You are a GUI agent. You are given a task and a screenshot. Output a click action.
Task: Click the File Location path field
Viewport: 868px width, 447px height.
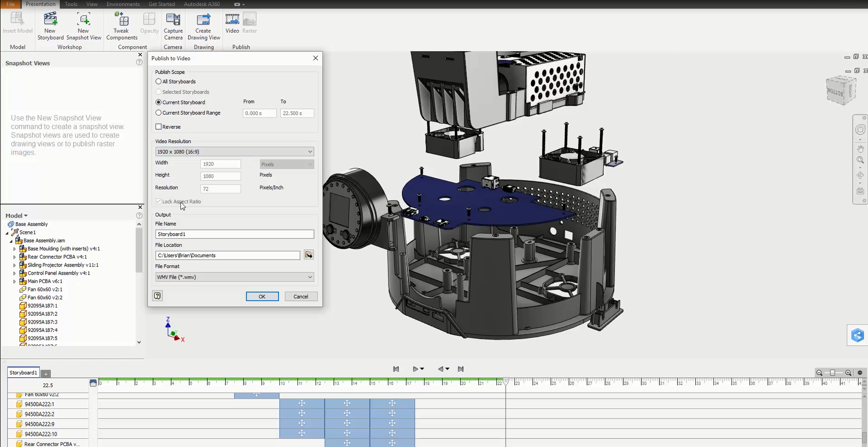(x=228, y=255)
